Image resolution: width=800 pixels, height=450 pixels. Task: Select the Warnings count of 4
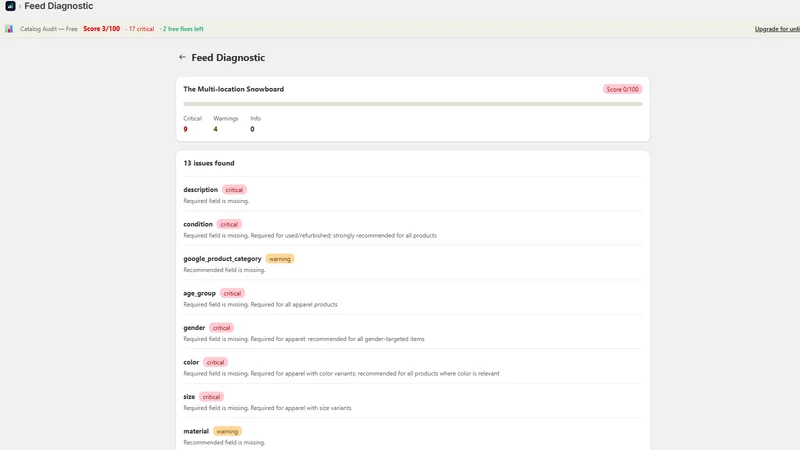(x=215, y=129)
